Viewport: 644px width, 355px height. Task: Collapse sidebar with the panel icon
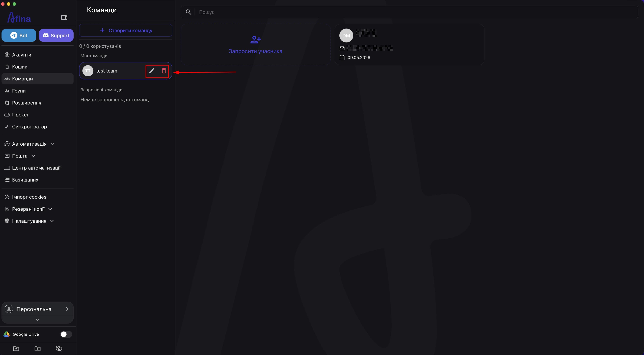[x=64, y=17]
